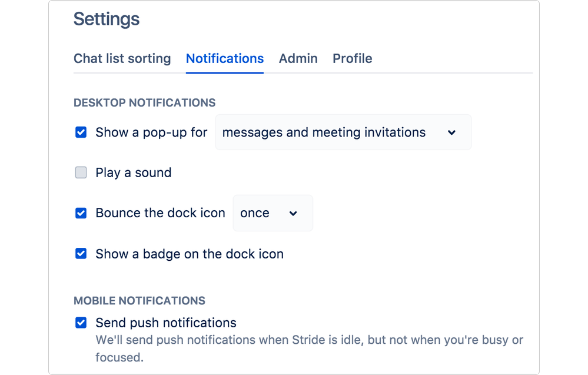Image resolution: width=588 pixels, height=375 pixels.
Task: Click the Play a sound label
Action: point(133,172)
